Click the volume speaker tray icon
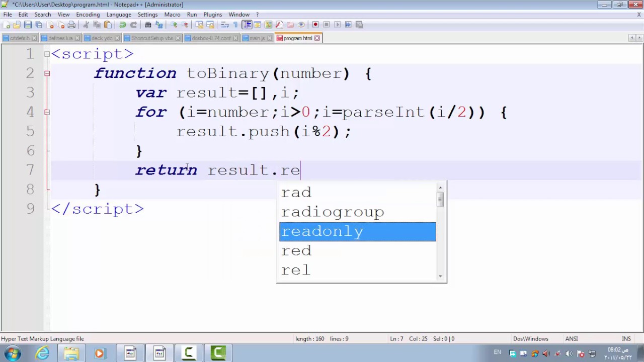The image size is (644, 362). [569, 353]
